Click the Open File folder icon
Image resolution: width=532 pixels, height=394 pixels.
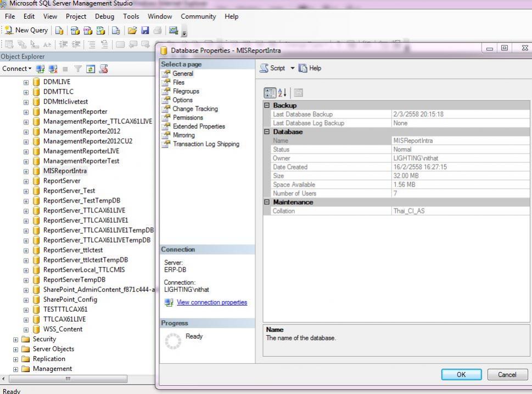132,31
